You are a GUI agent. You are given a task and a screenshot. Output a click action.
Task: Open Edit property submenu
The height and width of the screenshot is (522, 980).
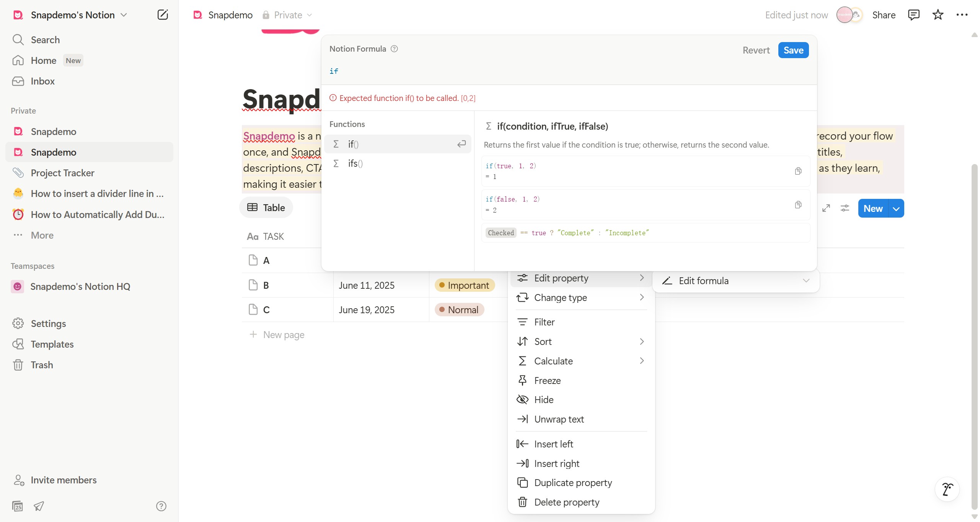(581, 278)
